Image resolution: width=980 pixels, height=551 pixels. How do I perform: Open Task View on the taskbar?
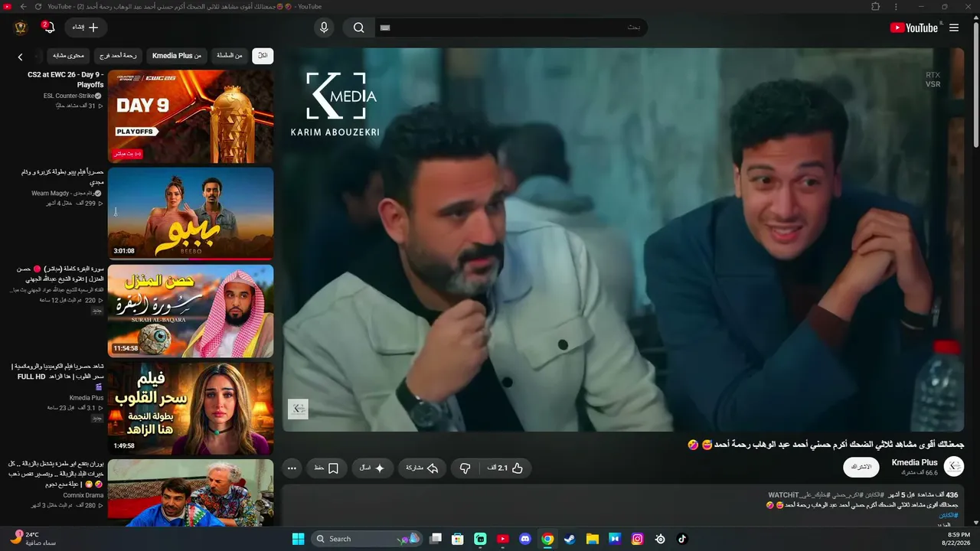[436, 539]
